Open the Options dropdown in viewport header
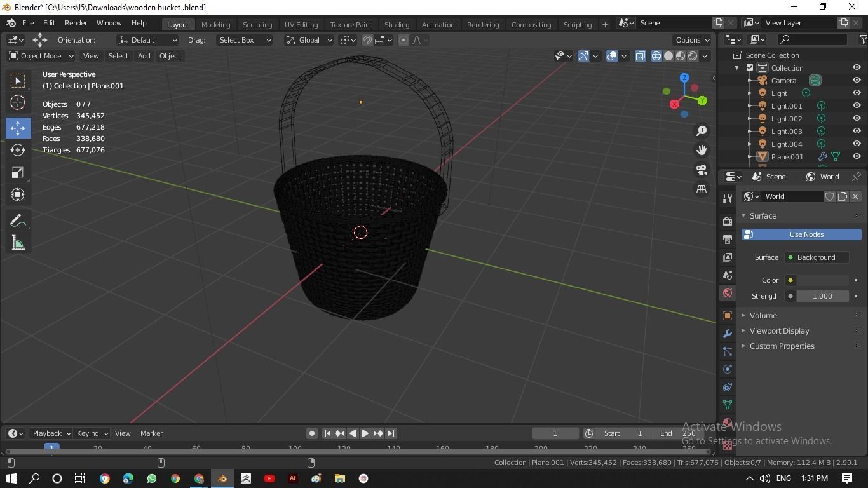Screen dimensions: 868x488 point(693,40)
